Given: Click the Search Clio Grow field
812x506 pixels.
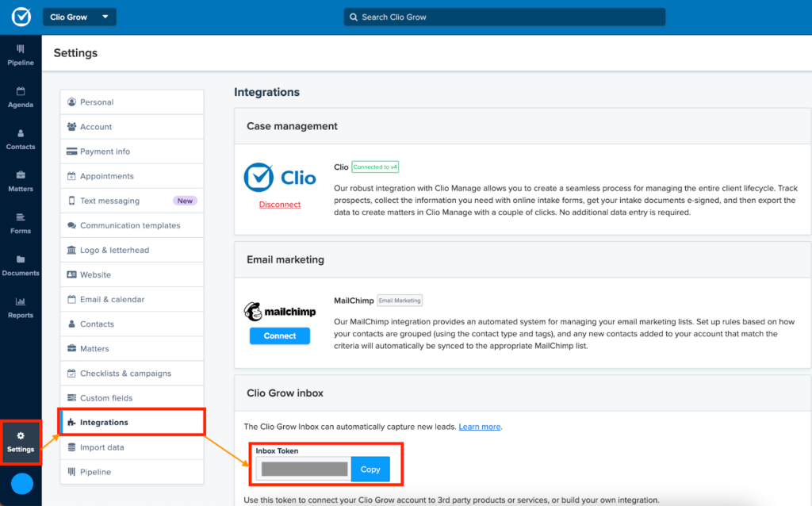Looking at the screenshot, I should [x=504, y=17].
